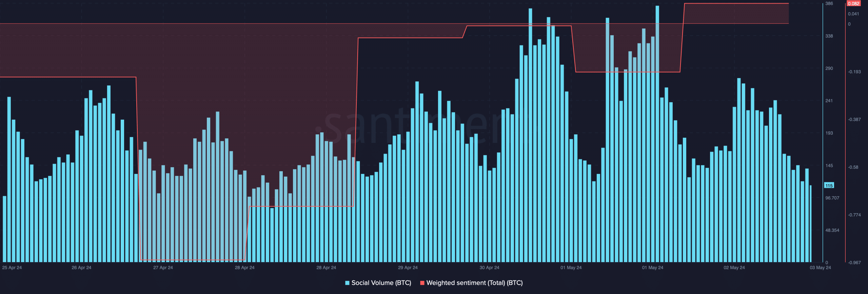
Task: Select the 27 Apr 24 date label
Action: 163,268
